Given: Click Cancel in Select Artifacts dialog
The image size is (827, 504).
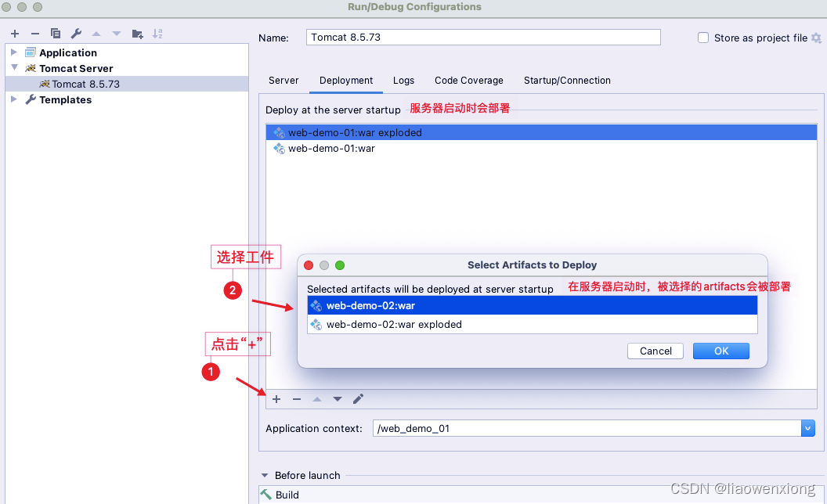Looking at the screenshot, I should coord(655,351).
